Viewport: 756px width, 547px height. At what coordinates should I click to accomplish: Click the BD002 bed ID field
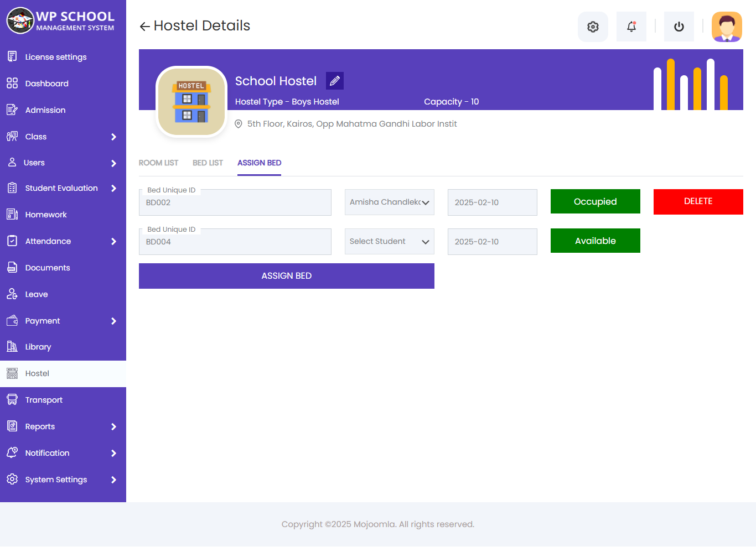[235, 202]
